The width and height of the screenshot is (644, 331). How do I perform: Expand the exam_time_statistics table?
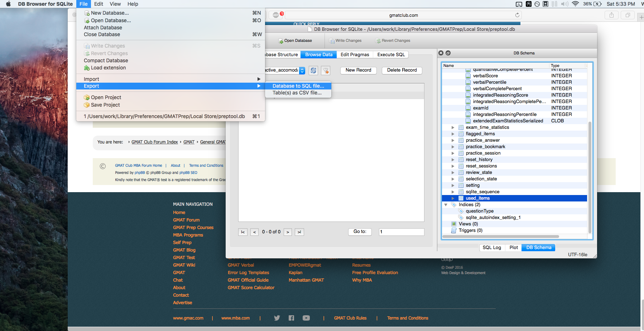453,127
